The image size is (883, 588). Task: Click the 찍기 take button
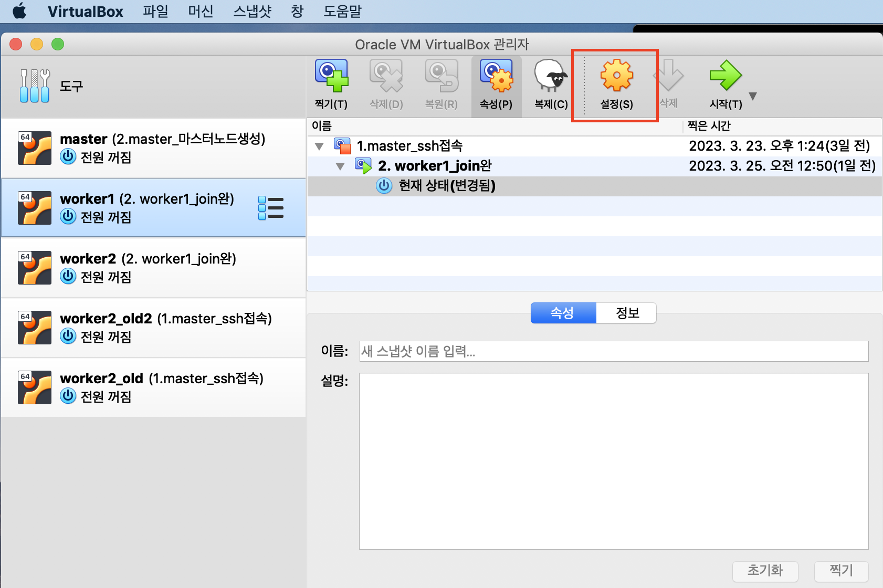click(842, 571)
